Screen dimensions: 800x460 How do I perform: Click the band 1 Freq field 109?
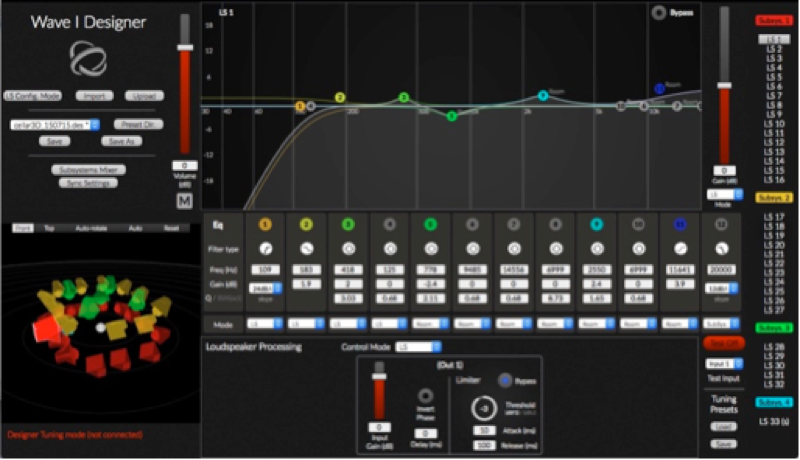pyautogui.click(x=265, y=269)
